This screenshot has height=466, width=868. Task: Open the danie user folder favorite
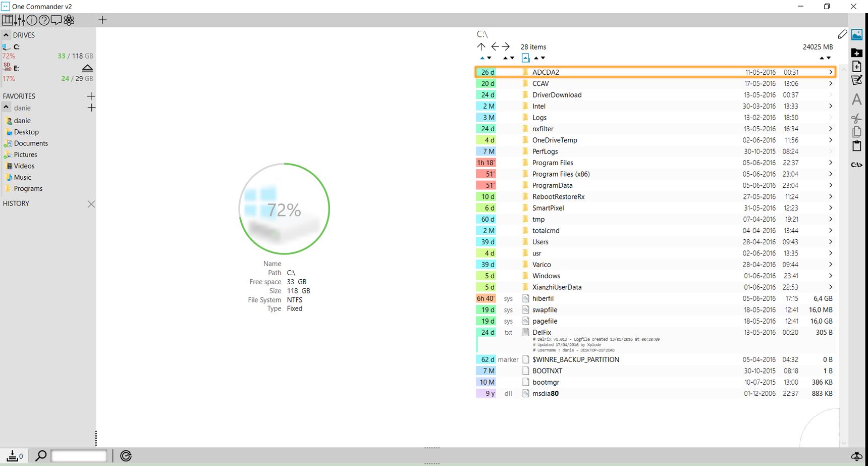[22, 121]
